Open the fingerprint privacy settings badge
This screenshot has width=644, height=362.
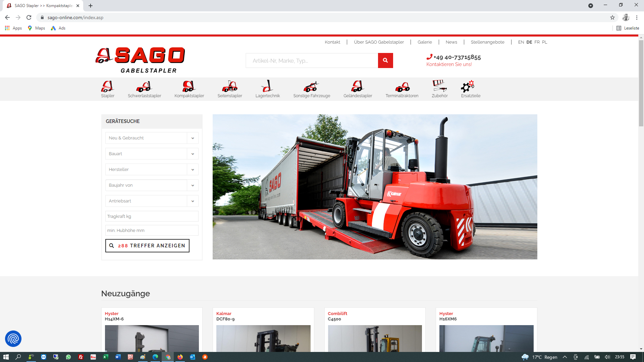[x=13, y=339]
